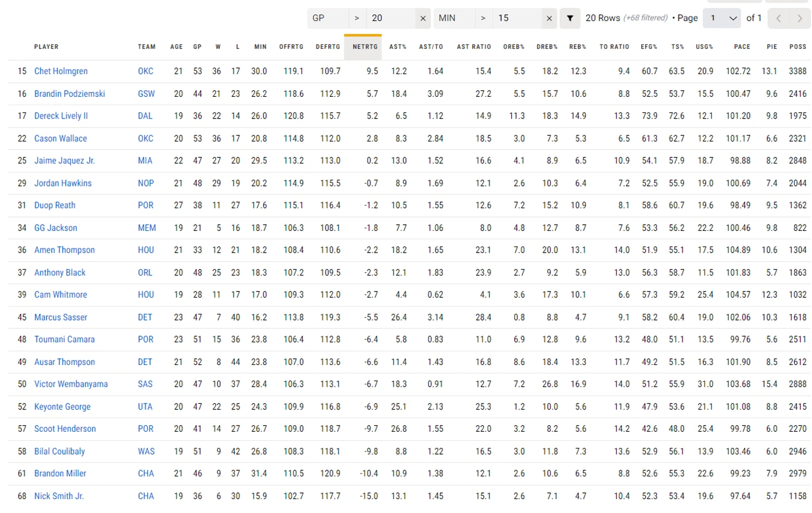Sort by DEFRTG column header
The width and height of the screenshot is (812, 513).
pyautogui.click(x=328, y=47)
